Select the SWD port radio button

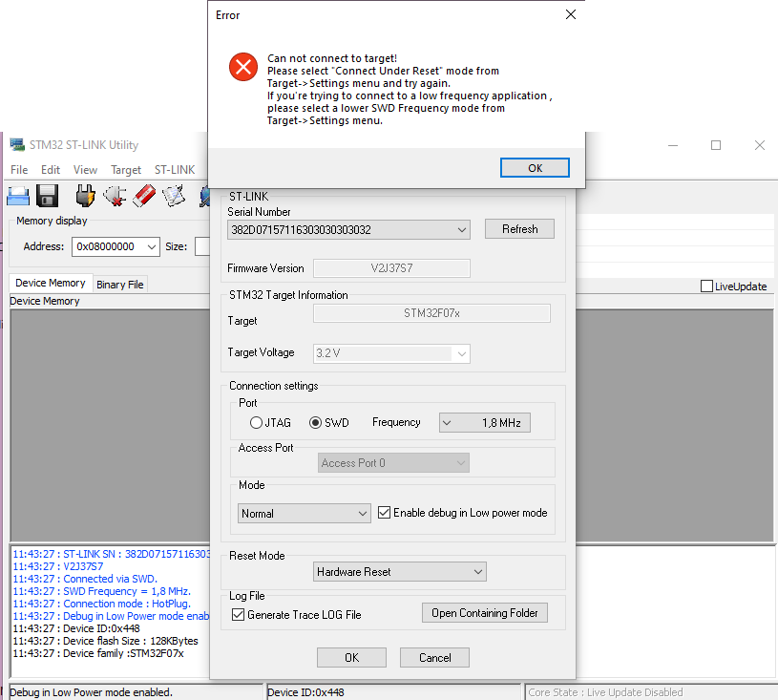pos(316,422)
